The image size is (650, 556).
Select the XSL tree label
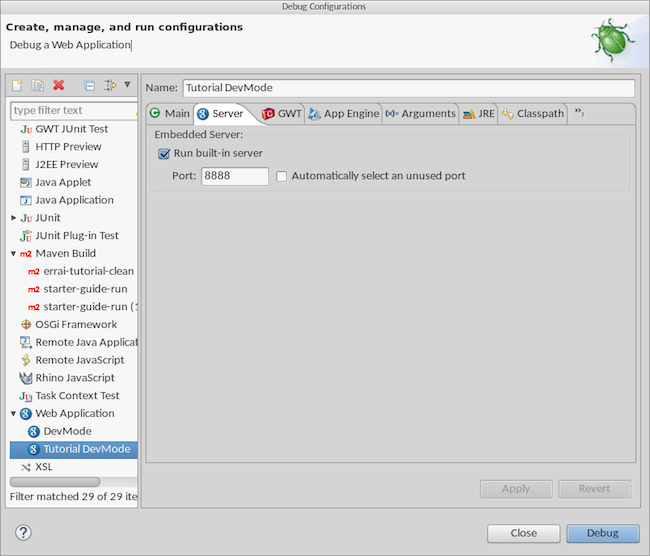(44, 467)
